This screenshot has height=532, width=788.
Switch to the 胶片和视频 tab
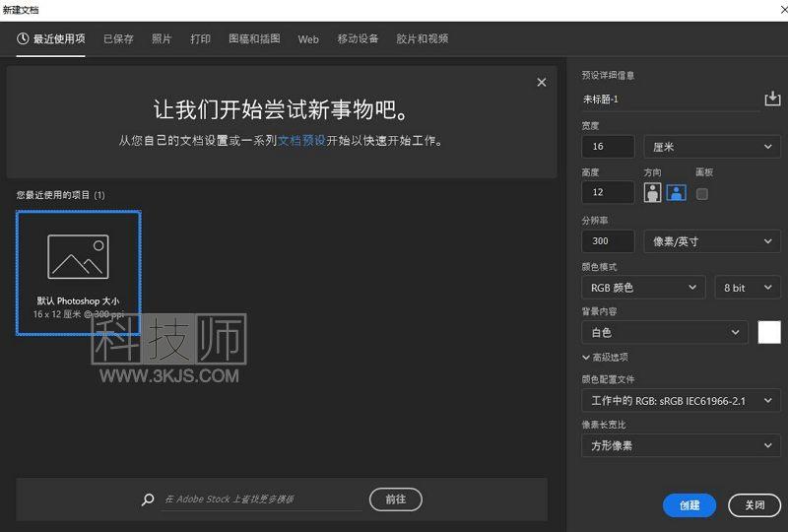pos(423,38)
